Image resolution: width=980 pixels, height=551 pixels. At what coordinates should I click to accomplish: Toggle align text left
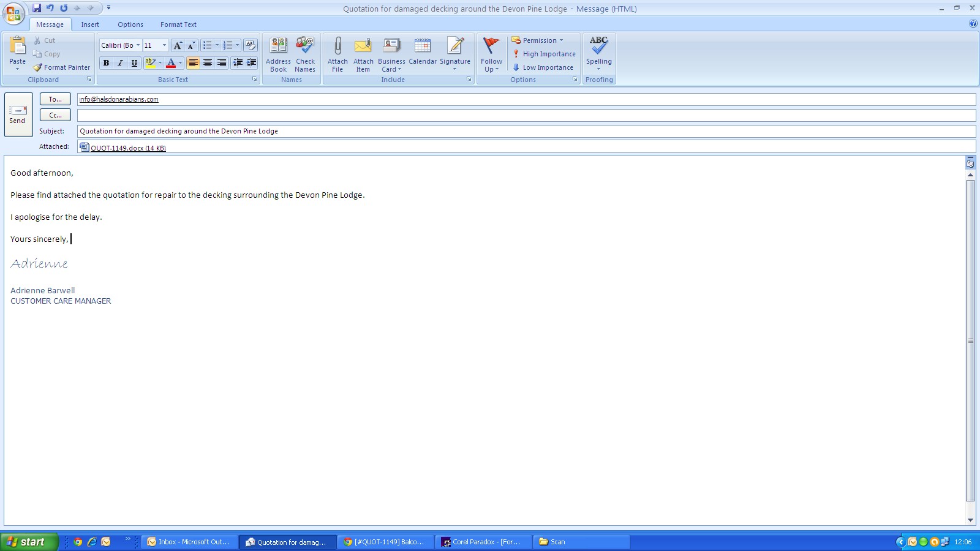194,63
